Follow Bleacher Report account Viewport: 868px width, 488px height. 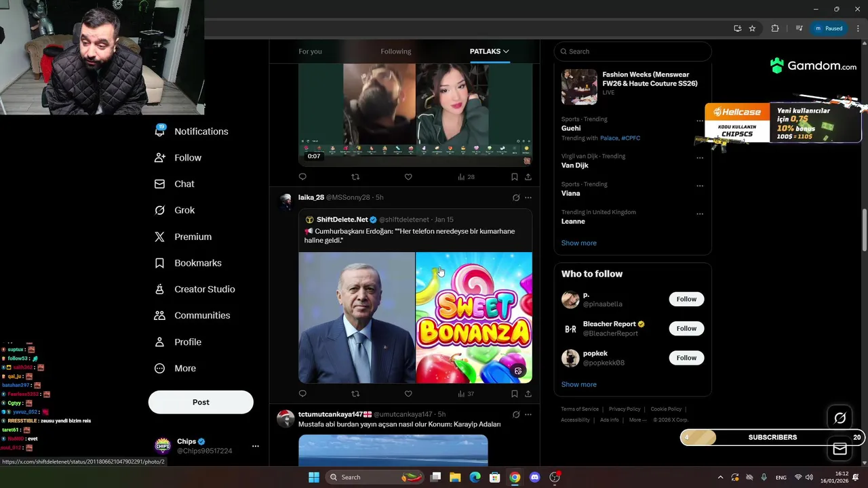tap(686, 328)
